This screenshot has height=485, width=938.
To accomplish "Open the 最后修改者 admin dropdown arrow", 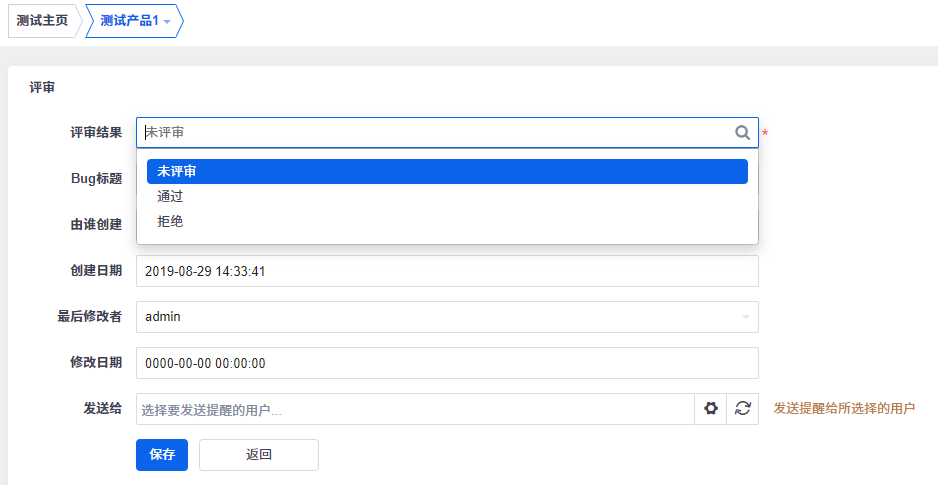I will click(745, 316).
